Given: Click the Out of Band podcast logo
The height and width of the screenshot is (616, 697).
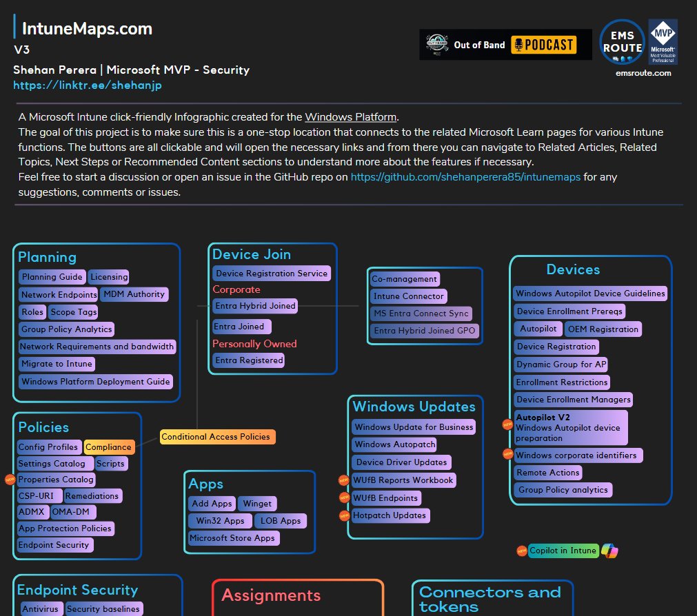Looking at the screenshot, I should pyautogui.click(x=437, y=44).
